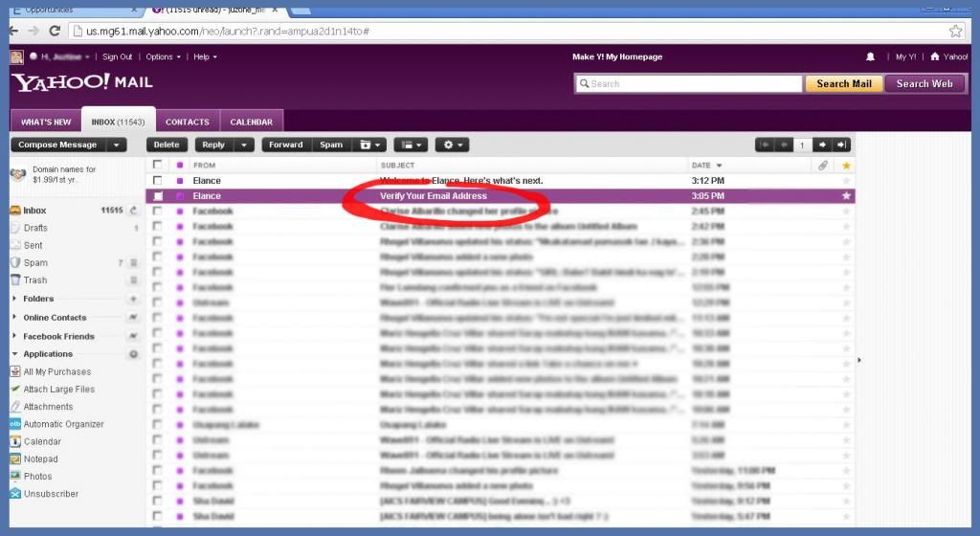The width and height of the screenshot is (980, 536).
Task: Expand the Folders section
Action: tap(14, 300)
